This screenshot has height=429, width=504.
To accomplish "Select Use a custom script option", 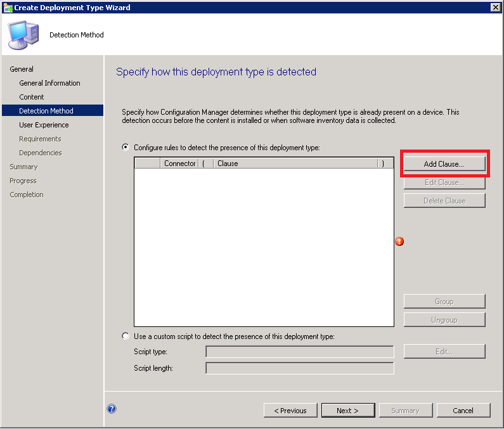I will click(x=126, y=336).
